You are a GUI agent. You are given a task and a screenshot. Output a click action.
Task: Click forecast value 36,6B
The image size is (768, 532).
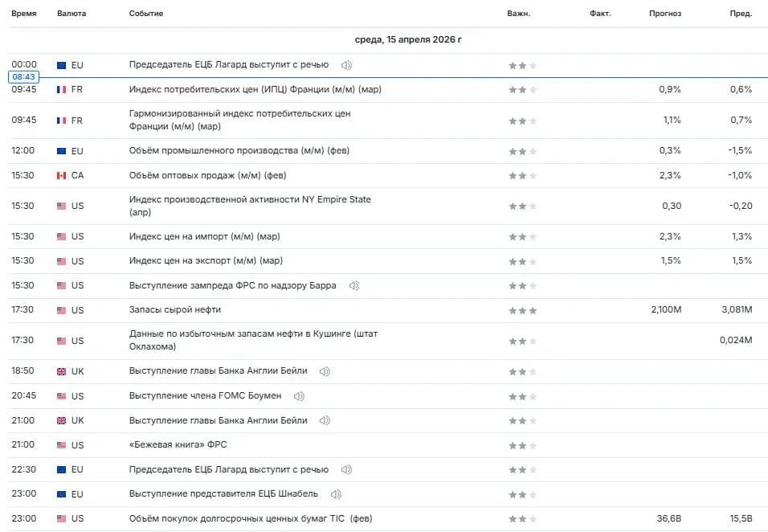tap(669, 518)
